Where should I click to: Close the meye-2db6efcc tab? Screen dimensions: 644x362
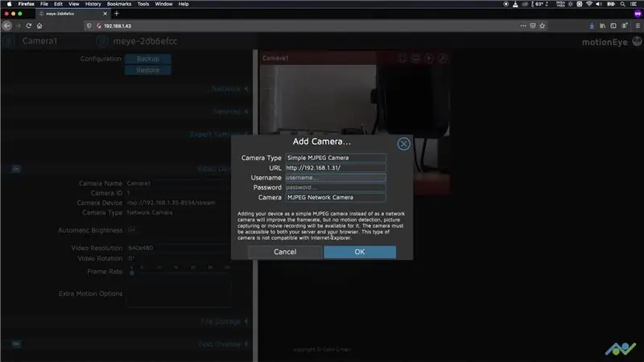click(x=105, y=14)
